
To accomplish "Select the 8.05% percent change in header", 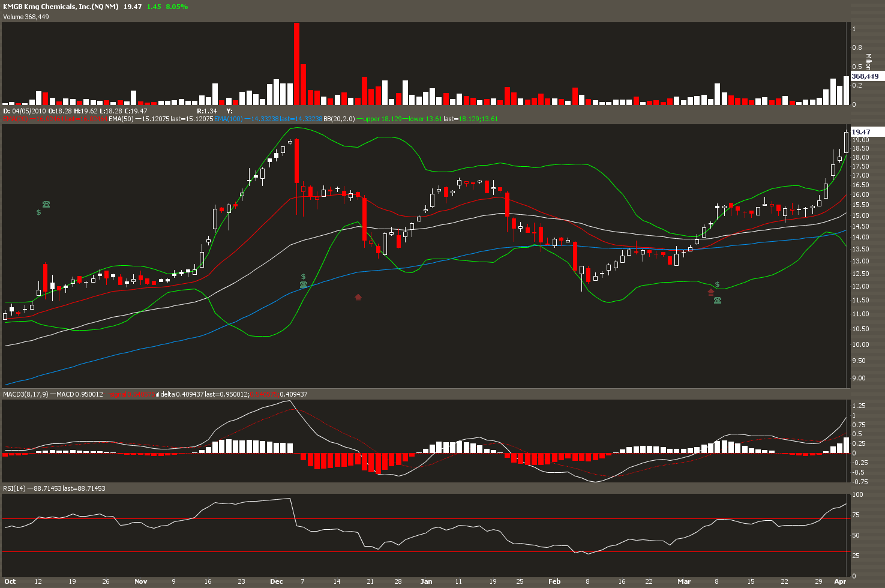I will point(177,7).
